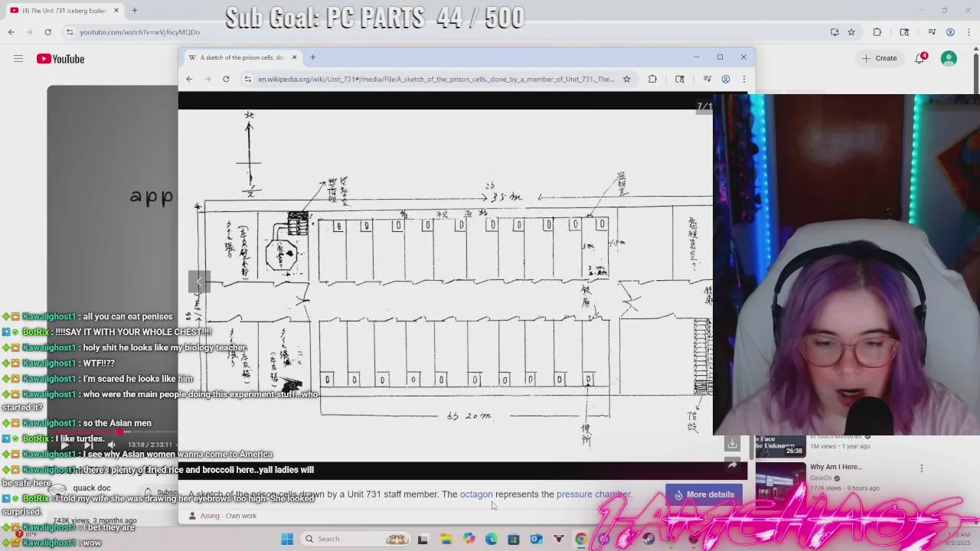Go back in the Wikipedia window

pos(189,79)
